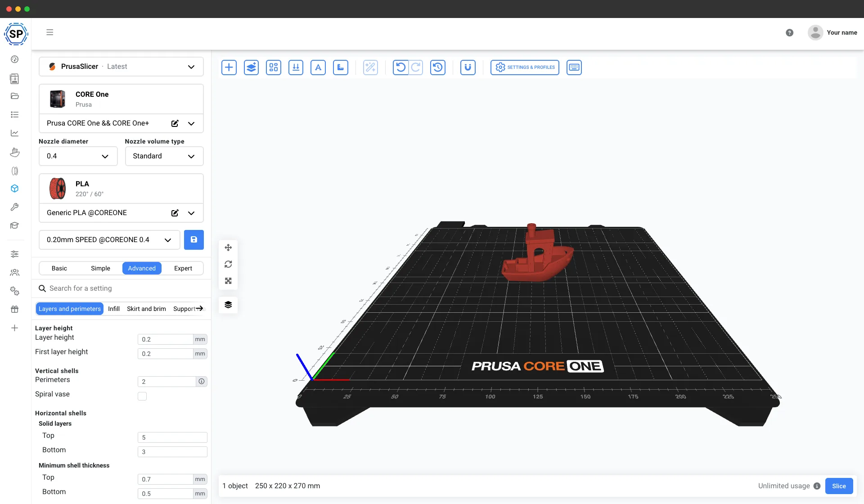Edit the Prusa CORE One printer profile
864x504 pixels.
pyautogui.click(x=175, y=123)
